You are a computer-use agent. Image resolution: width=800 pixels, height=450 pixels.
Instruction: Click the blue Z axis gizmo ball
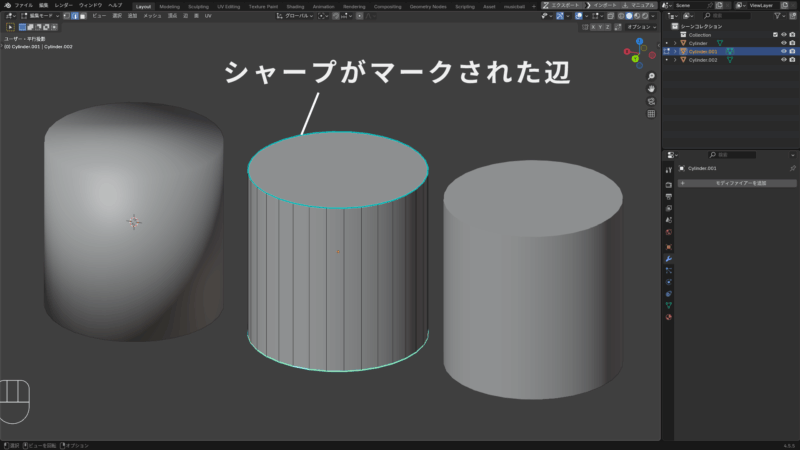(x=638, y=42)
